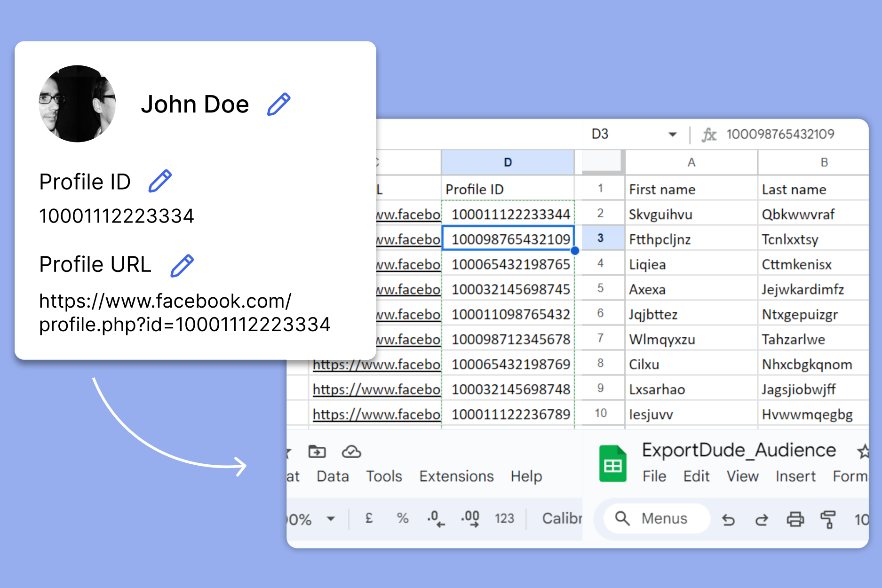
Task: Apply pound currency format
Action: tap(369, 518)
